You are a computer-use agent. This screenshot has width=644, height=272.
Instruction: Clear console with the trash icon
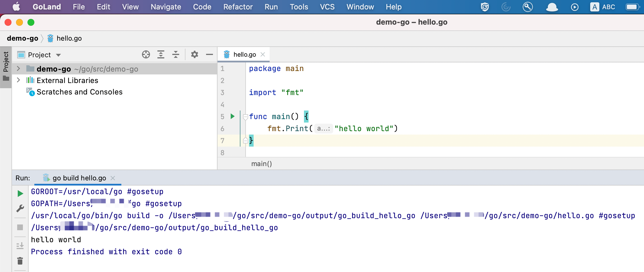(20, 261)
